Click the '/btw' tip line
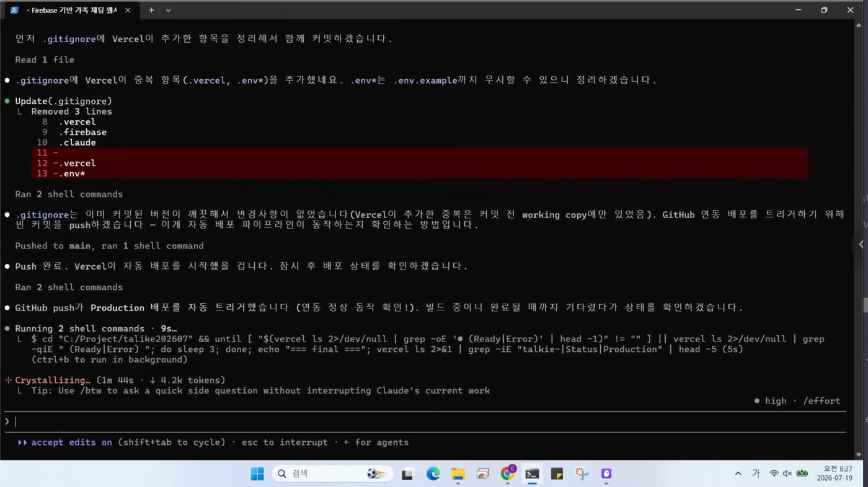 tap(260, 390)
